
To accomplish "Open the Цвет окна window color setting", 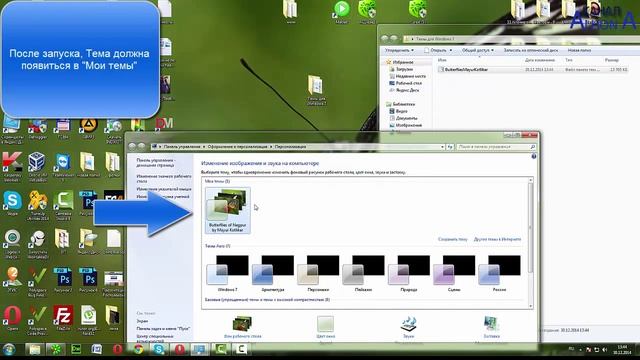I will [325, 327].
